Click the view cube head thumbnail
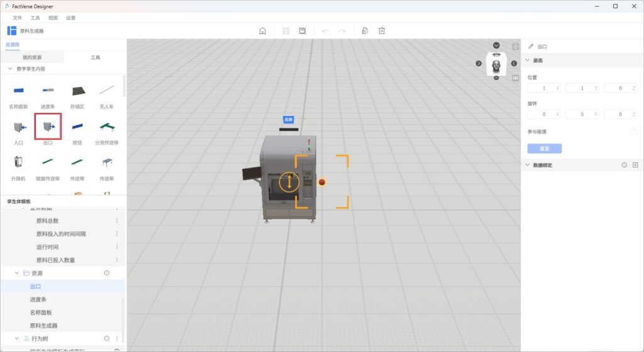Image resolution: width=644 pixels, height=352 pixels. click(x=497, y=65)
